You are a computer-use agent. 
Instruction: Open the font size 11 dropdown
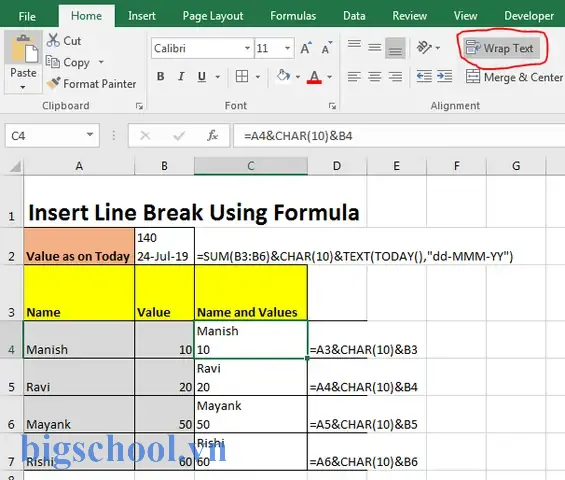tap(287, 48)
